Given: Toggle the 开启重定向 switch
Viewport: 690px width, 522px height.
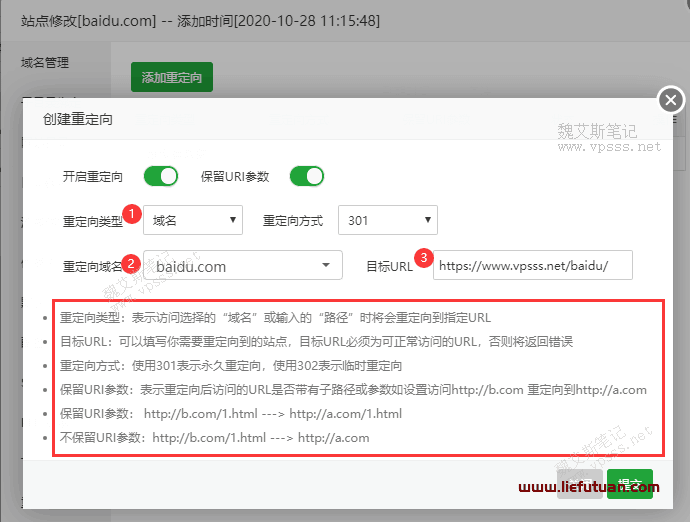Looking at the screenshot, I should coord(161,176).
